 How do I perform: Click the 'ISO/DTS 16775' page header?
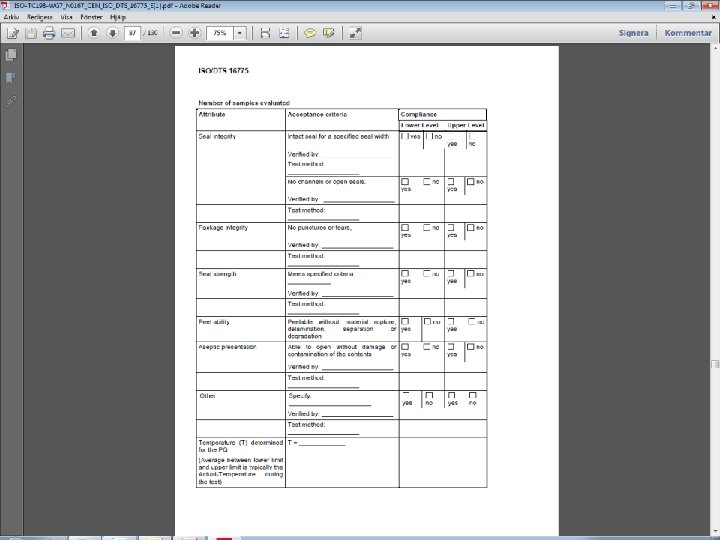point(224,71)
